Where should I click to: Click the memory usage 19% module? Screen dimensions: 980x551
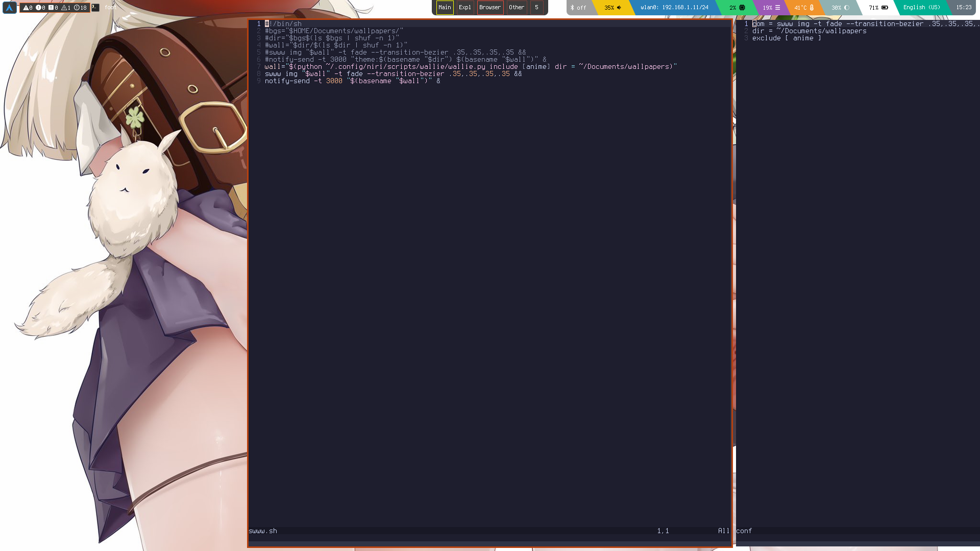[x=771, y=8]
